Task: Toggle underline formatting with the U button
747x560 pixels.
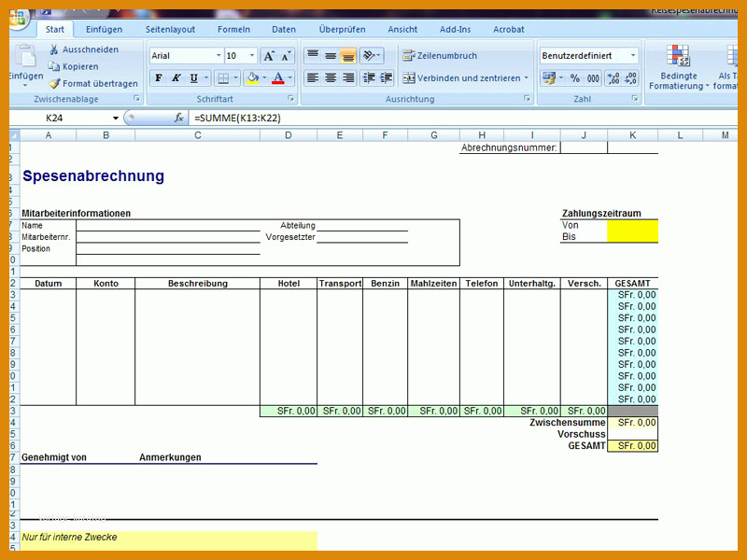Action: point(194,78)
